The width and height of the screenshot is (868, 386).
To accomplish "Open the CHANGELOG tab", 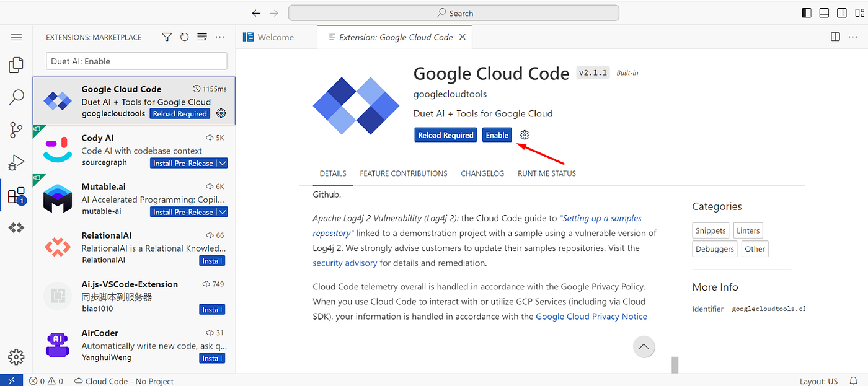I will coord(482,173).
